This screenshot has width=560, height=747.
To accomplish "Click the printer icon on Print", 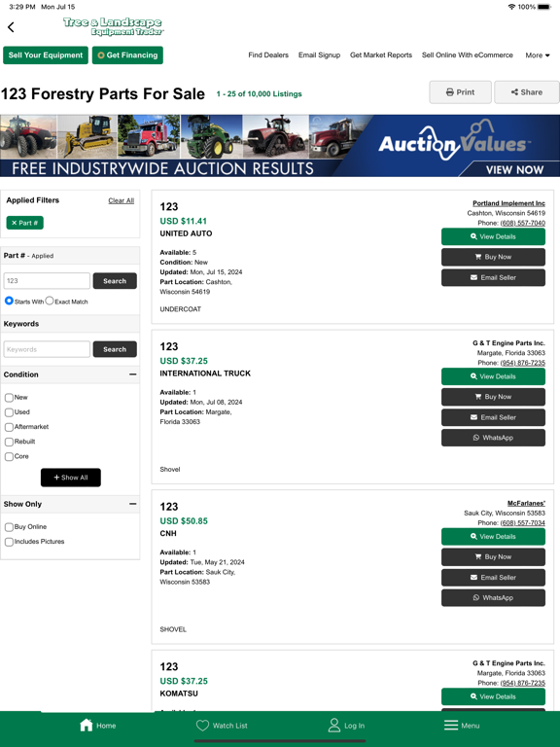I will pyautogui.click(x=449, y=92).
